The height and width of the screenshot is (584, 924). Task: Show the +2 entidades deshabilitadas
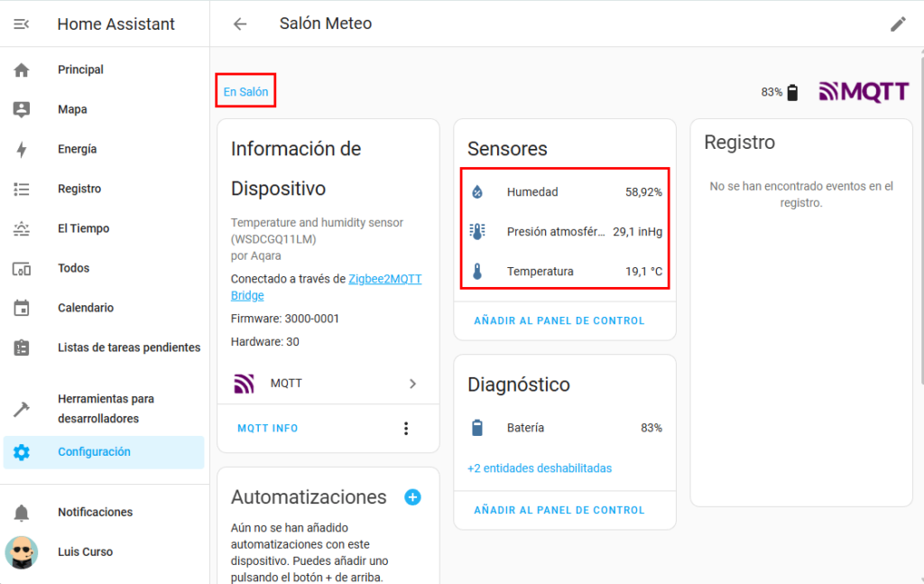pyautogui.click(x=540, y=468)
